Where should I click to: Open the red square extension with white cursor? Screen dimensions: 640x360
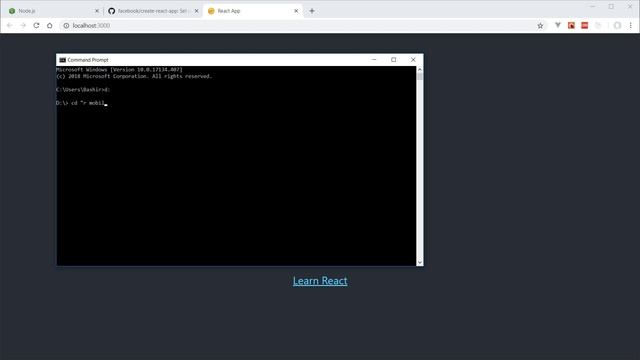571,25
